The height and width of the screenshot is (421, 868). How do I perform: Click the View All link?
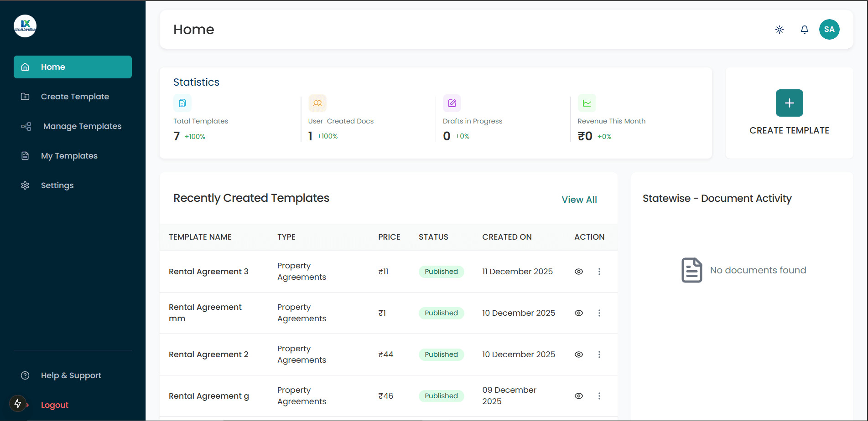pos(579,199)
